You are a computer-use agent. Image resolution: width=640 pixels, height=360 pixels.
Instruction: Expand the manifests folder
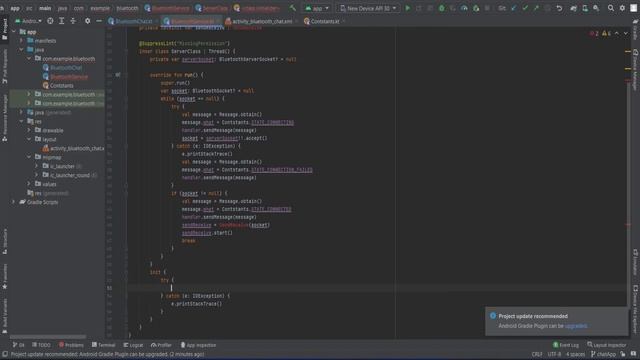coord(22,41)
